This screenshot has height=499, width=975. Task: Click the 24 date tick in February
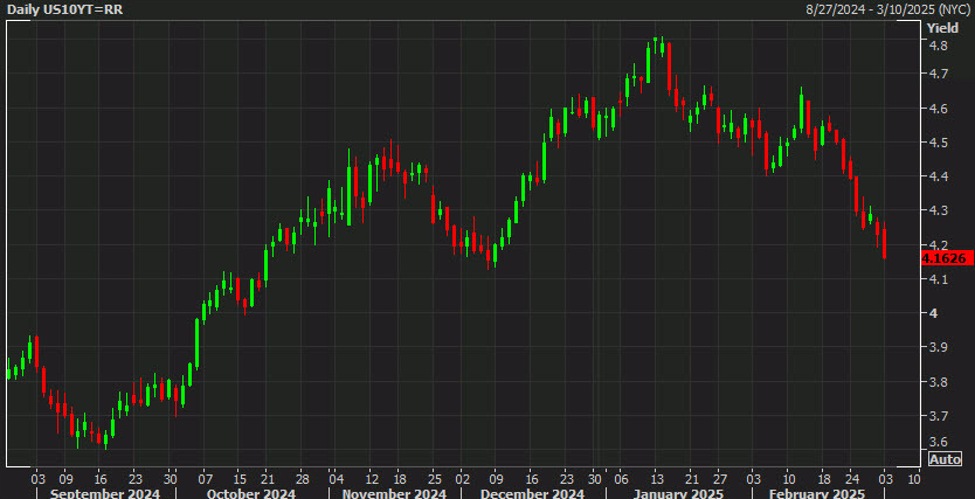coord(851,477)
